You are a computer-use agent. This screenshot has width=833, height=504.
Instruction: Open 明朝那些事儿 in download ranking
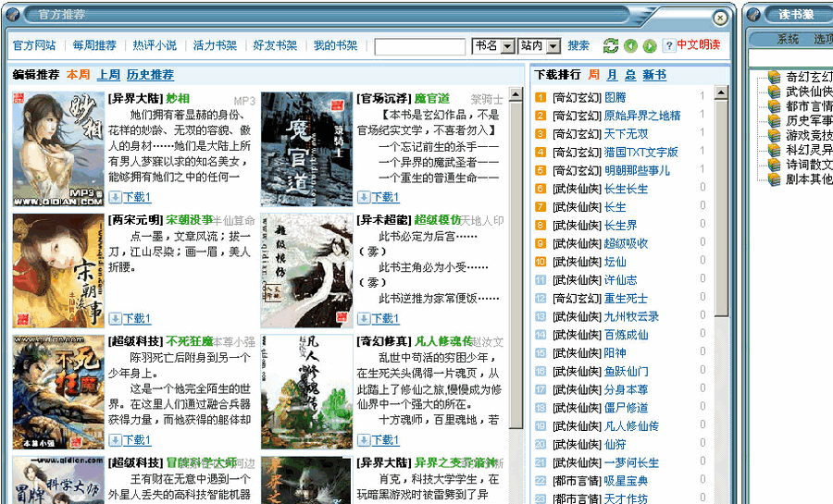[637, 171]
